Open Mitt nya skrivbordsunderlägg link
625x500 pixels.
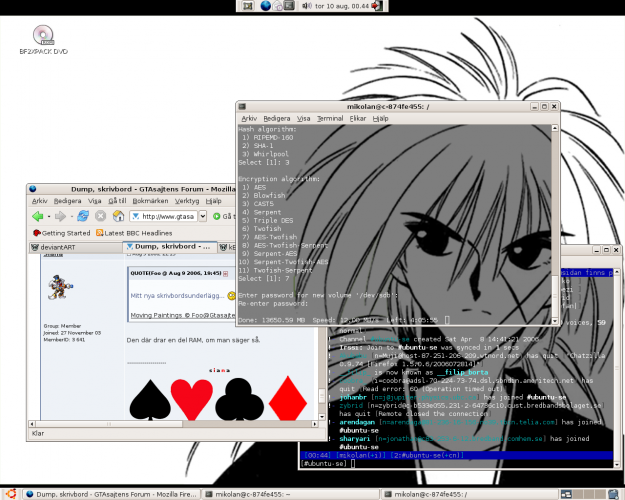tap(177, 295)
